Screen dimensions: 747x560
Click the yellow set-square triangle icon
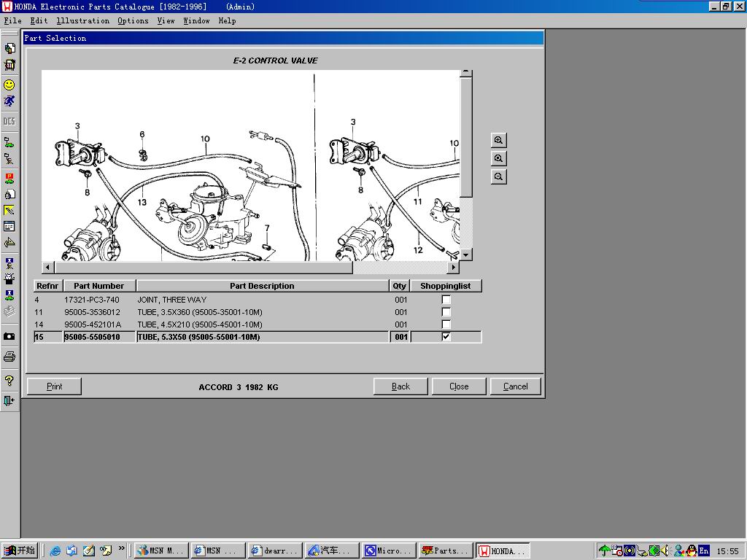point(9,243)
